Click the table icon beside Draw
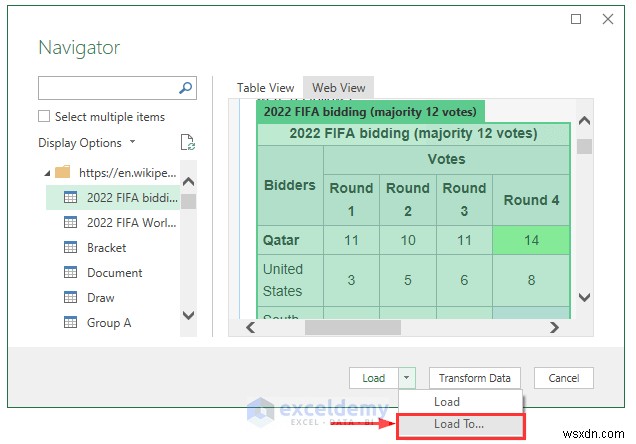The image size is (636, 444). [x=71, y=298]
